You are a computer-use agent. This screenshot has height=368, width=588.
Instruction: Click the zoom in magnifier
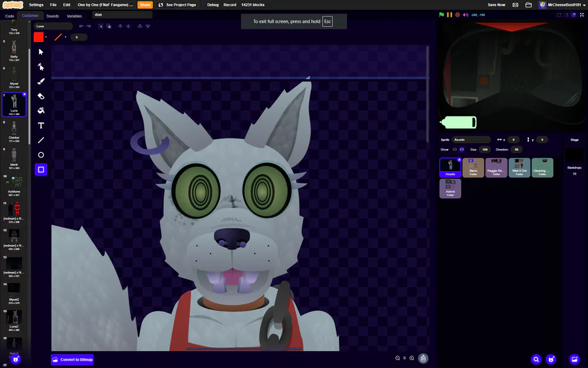(x=412, y=358)
